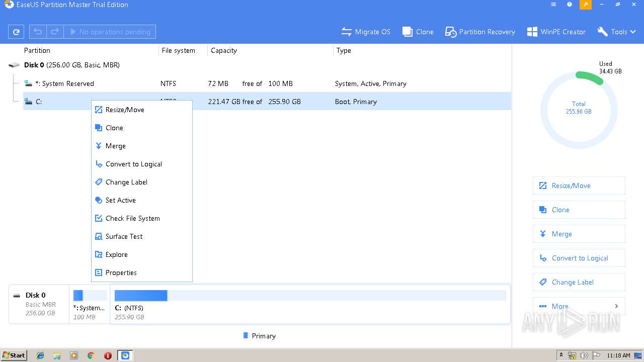The height and width of the screenshot is (362, 644).
Task: Click the redo arrow button
Action: pyautogui.click(x=55, y=32)
